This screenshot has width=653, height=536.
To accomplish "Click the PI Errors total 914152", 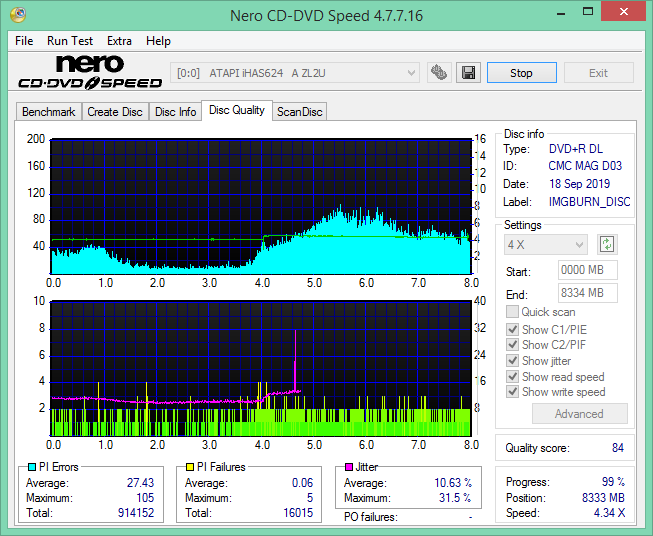I will coord(136,513).
